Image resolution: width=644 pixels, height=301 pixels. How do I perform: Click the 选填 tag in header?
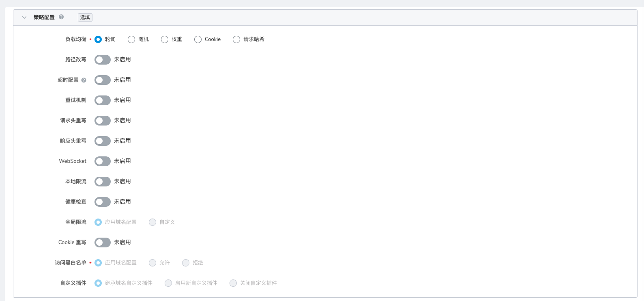click(x=85, y=17)
